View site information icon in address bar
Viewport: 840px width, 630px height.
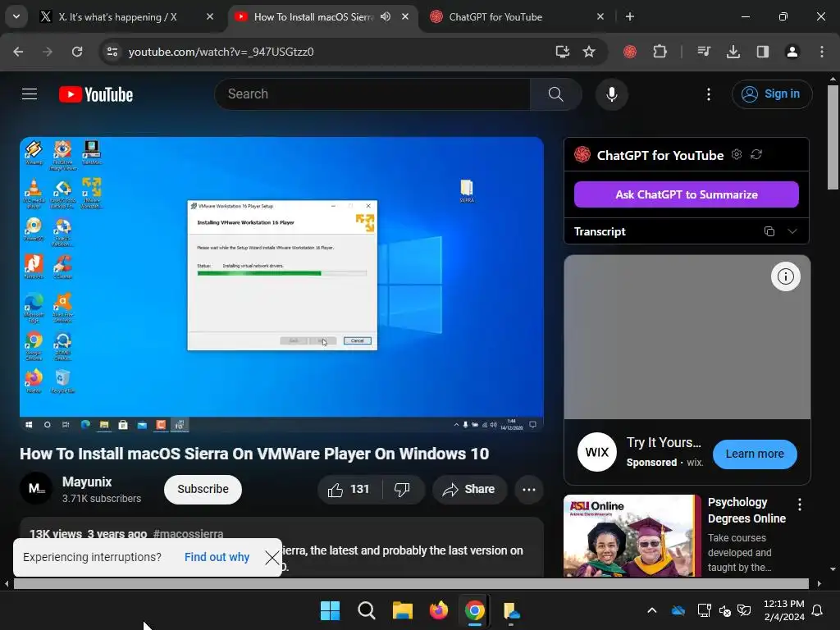112,52
